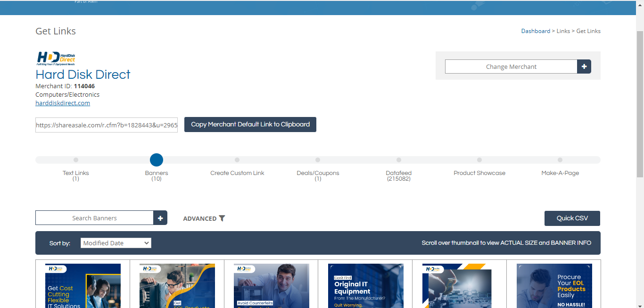Switch to the Datafeed step
This screenshot has height=308, width=644.
(399, 173)
